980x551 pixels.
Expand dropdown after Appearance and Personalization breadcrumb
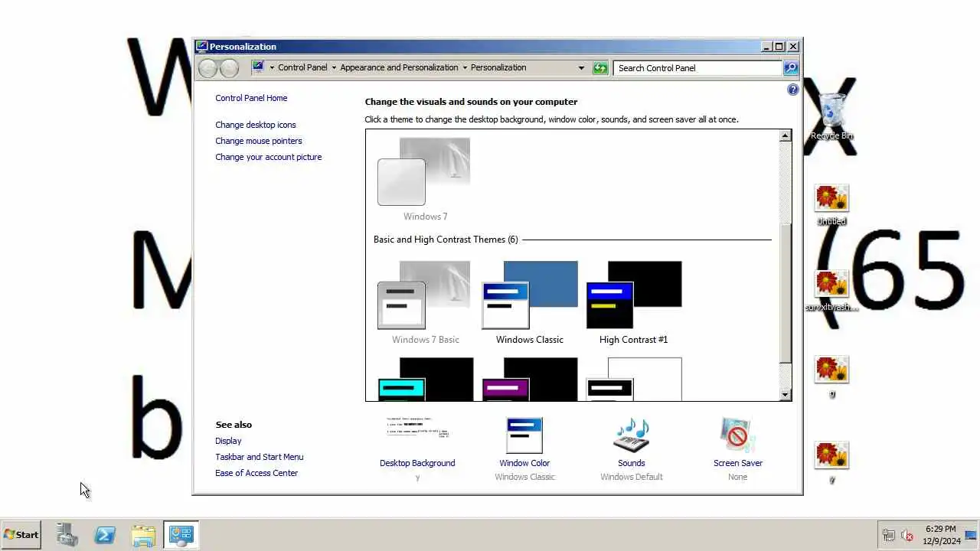465,67
